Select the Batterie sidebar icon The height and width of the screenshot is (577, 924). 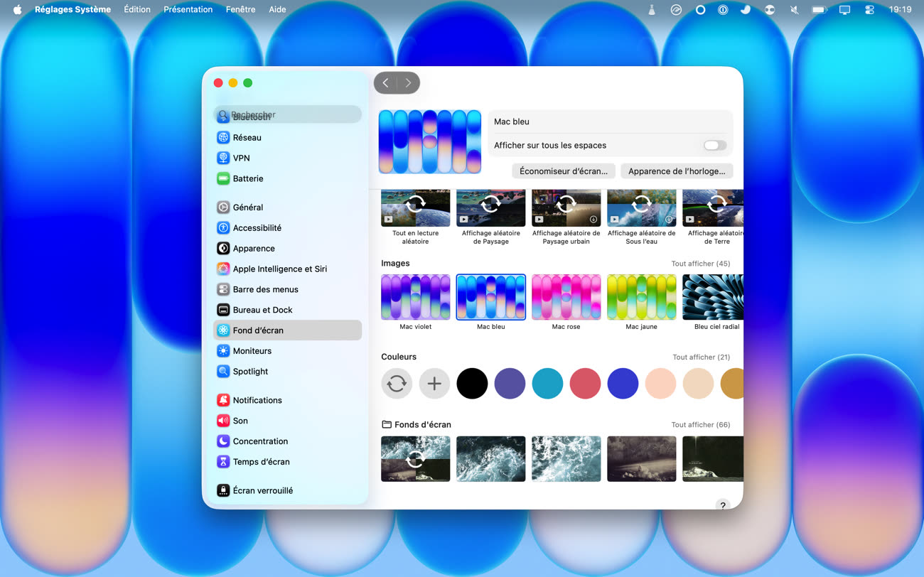pyautogui.click(x=223, y=179)
